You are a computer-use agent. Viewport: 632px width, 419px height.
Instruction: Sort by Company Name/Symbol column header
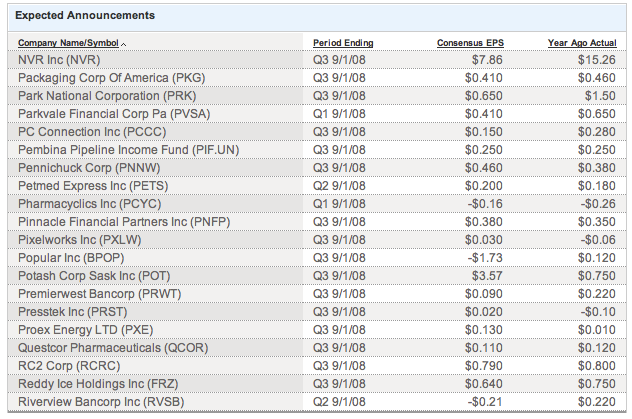67,43
